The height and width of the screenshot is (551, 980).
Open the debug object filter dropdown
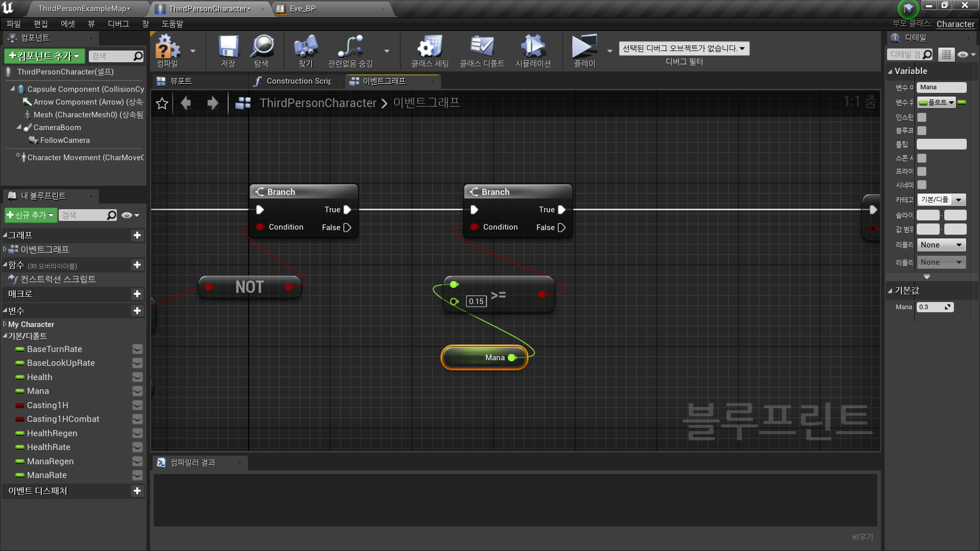684,48
